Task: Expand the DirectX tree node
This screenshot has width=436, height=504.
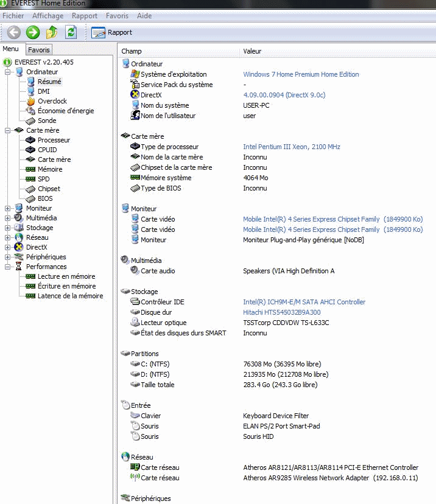Action: coord(8,247)
